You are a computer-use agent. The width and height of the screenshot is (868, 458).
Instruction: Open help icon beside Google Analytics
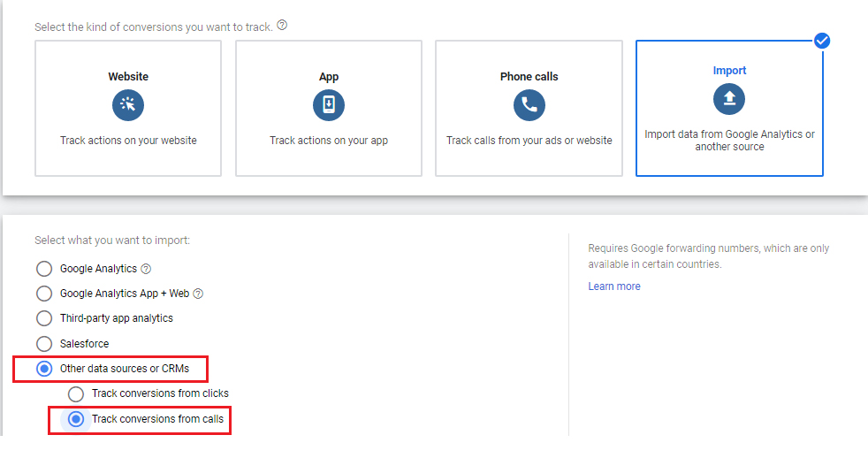[146, 269]
